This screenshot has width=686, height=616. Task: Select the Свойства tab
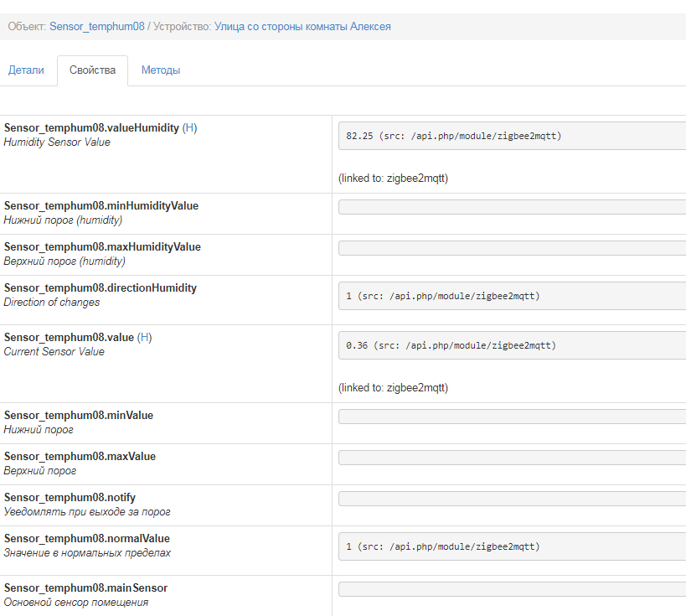point(92,70)
